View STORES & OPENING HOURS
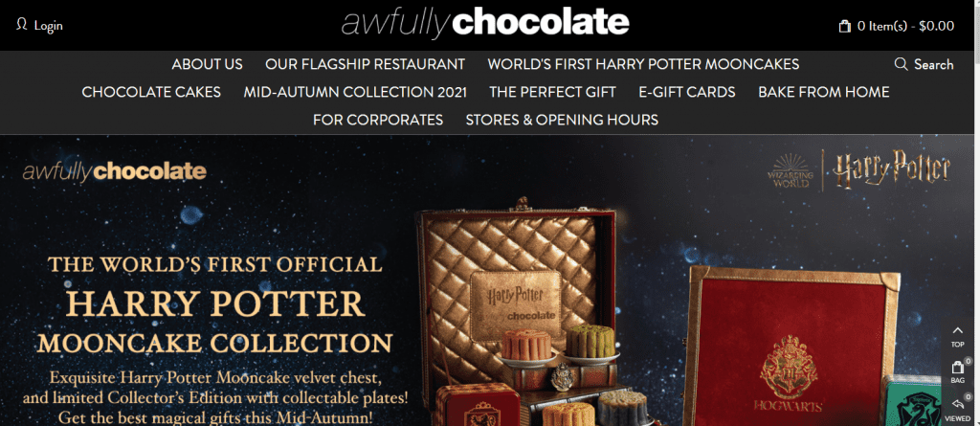This screenshot has width=980, height=426. click(x=562, y=120)
